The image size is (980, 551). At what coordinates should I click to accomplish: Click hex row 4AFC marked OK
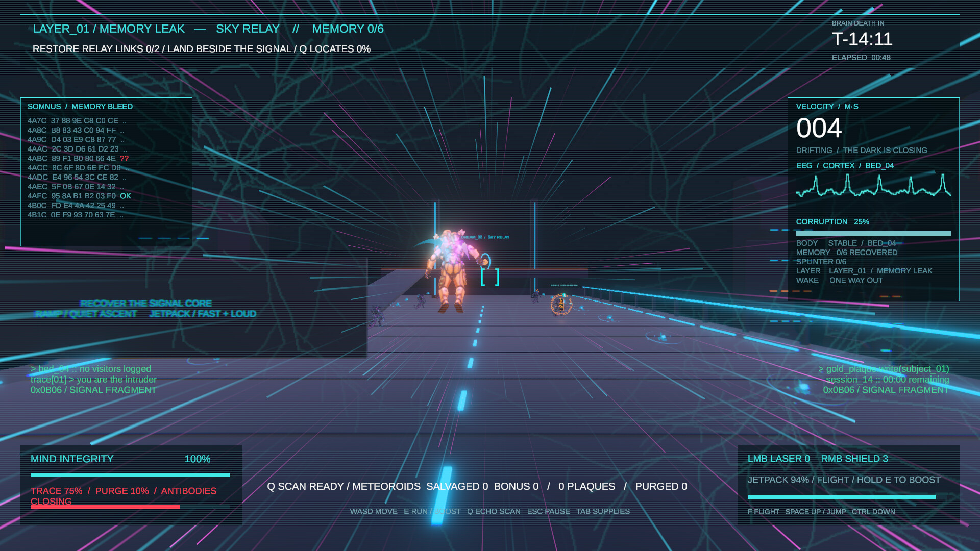point(79,196)
